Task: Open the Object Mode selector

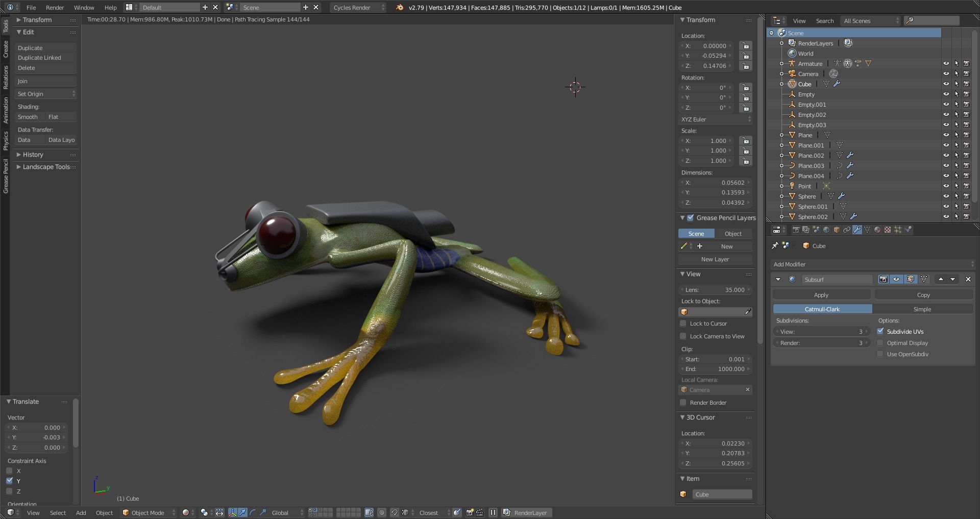Action: point(149,513)
